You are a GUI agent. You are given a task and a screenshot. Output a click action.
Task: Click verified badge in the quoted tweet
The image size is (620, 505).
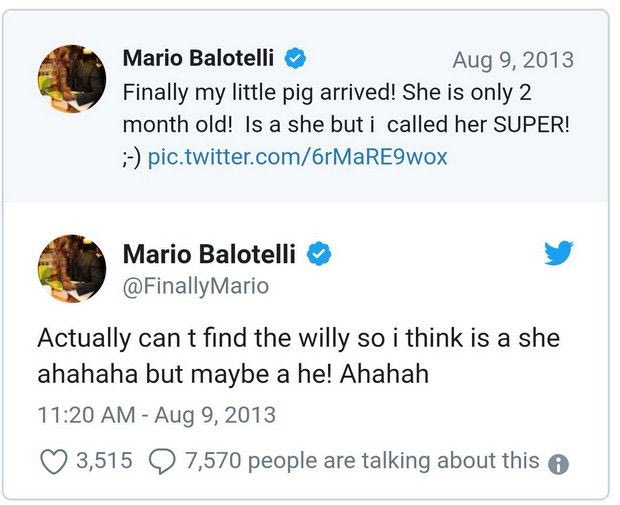tap(295, 59)
